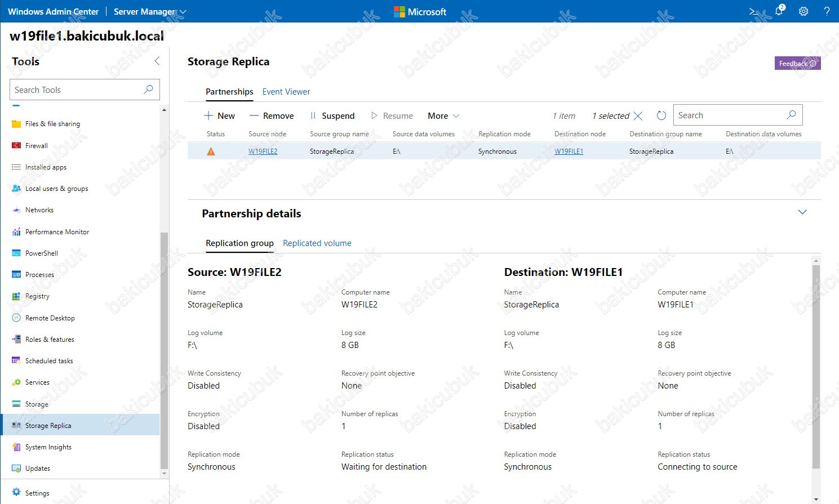839x504 pixels.
Task: Sort by Replication mode column header
Action: click(x=504, y=134)
